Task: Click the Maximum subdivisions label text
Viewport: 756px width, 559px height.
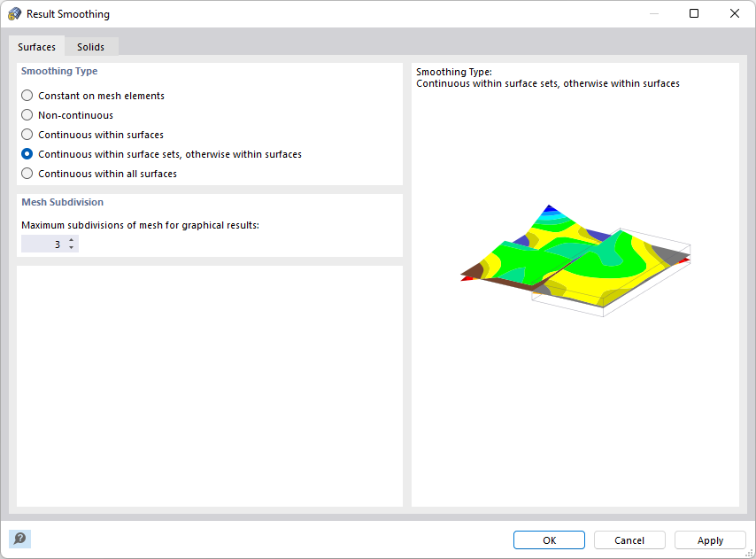Action: point(140,225)
